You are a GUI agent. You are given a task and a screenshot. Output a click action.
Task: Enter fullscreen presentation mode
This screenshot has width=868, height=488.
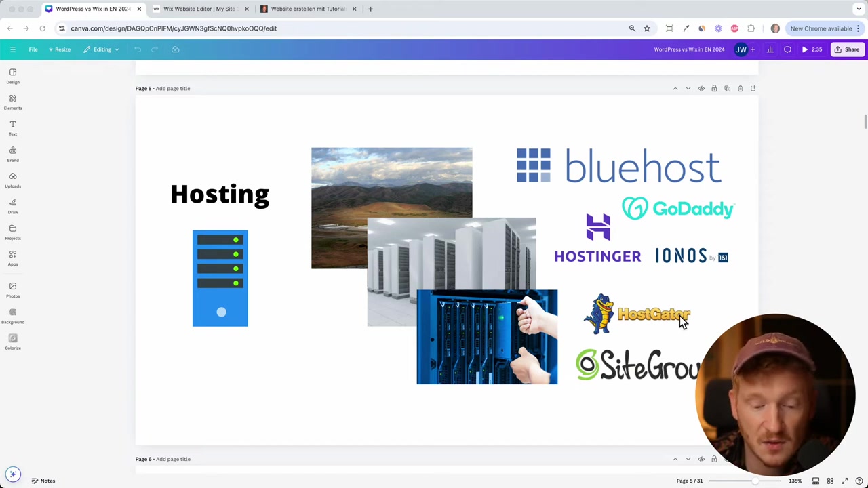844,481
